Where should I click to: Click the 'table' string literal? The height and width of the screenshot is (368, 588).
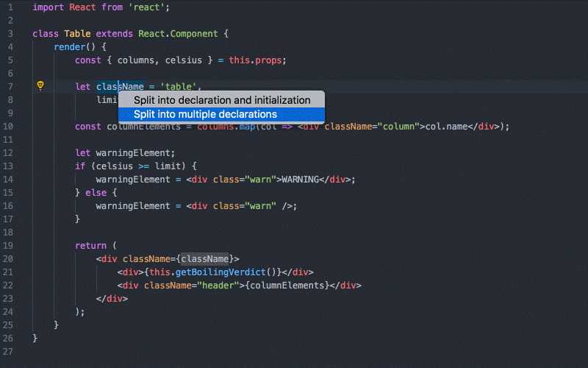point(179,87)
